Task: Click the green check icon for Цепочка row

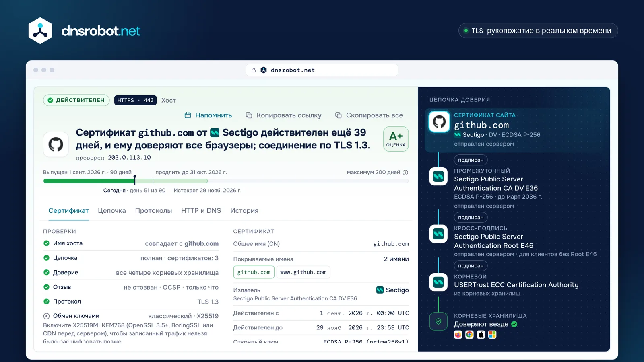Action: (x=46, y=258)
